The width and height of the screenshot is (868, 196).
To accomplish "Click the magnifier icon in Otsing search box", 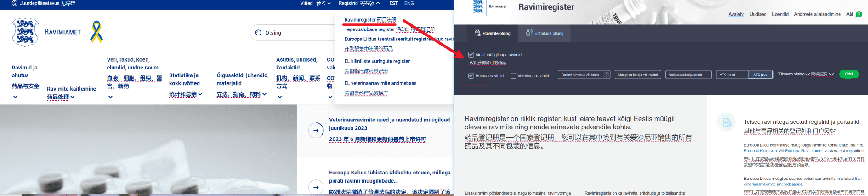I will (x=258, y=33).
